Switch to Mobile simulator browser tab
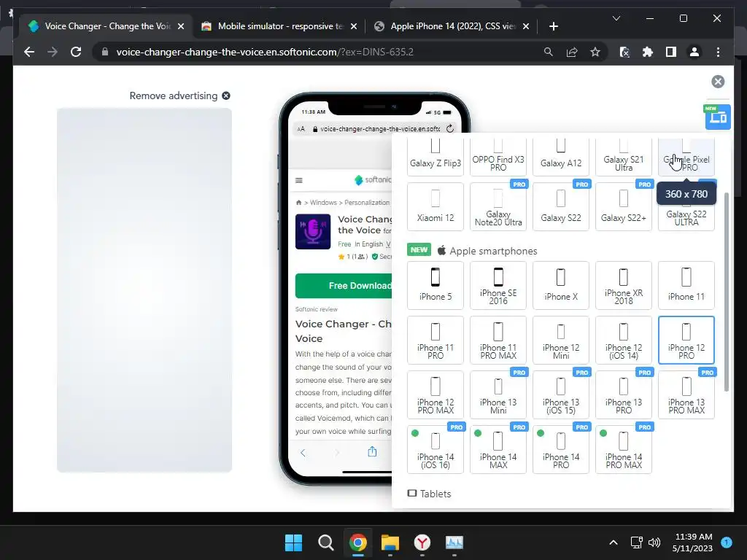 (x=279, y=26)
